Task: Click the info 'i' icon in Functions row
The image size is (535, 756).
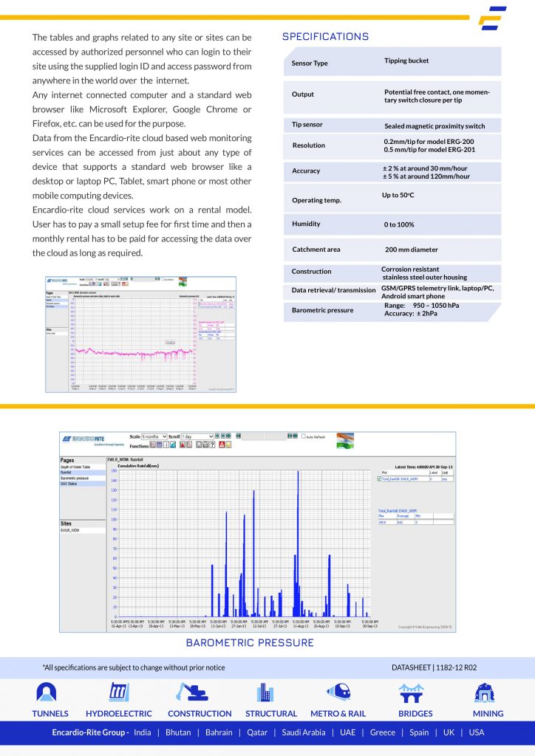Action: pos(166,444)
